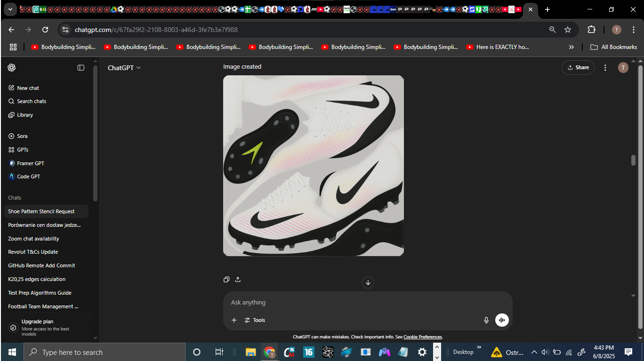This screenshot has height=361, width=644.
Task: Show more bookmarks with the chevron
Action: click(571, 47)
